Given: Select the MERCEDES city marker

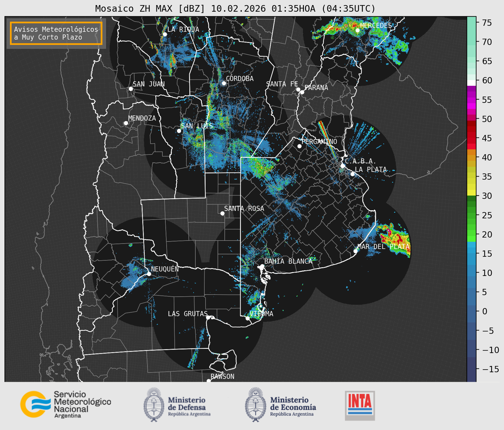Looking at the screenshot, I should tap(358, 30).
